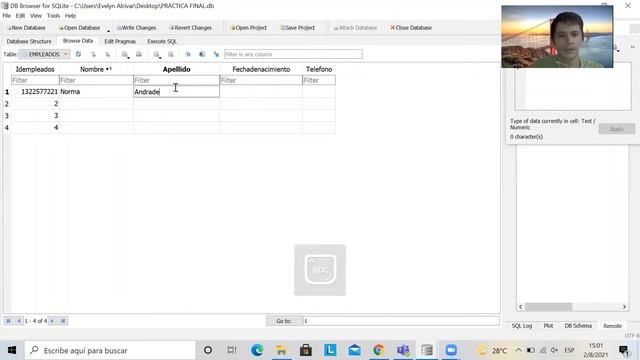Select the Norma cell in row 1
This screenshot has width=640, height=360.
click(x=96, y=92)
